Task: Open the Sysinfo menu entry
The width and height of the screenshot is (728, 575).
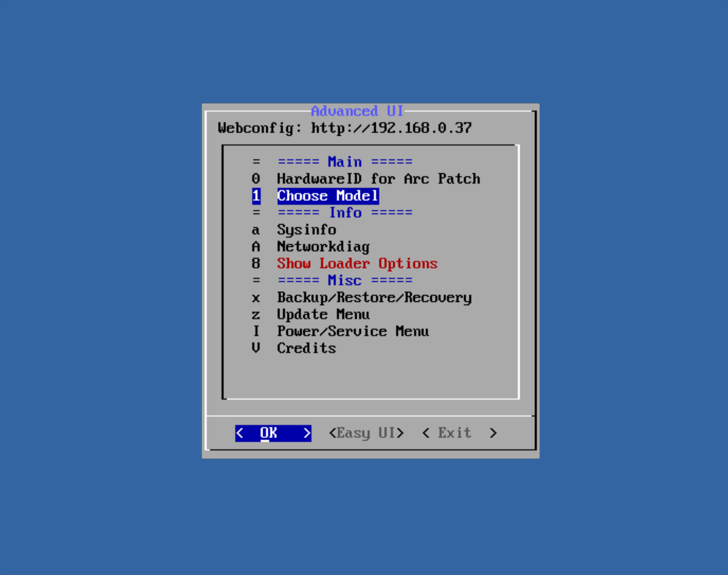Action: click(306, 230)
